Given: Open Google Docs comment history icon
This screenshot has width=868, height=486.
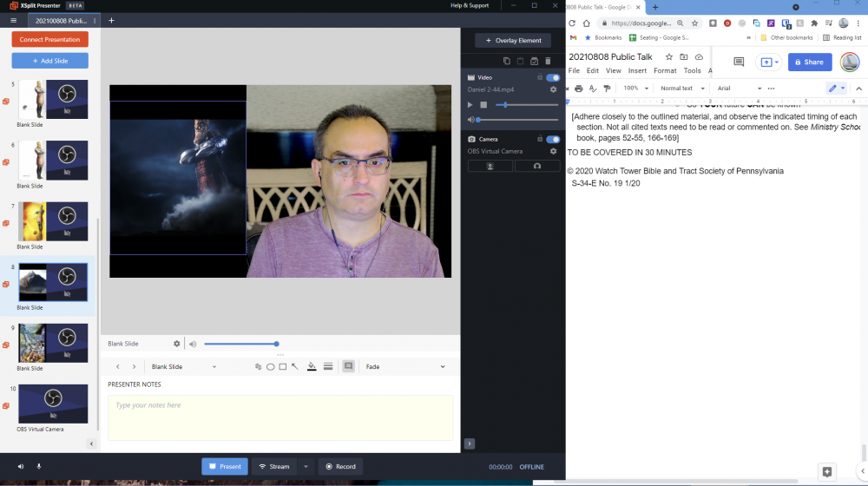Looking at the screenshot, I should tap(739, 62).
